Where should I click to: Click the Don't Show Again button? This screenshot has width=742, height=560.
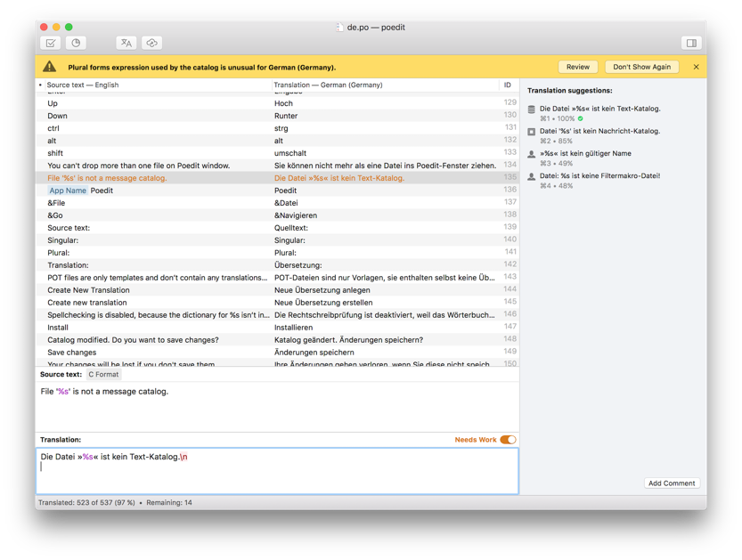641,67
